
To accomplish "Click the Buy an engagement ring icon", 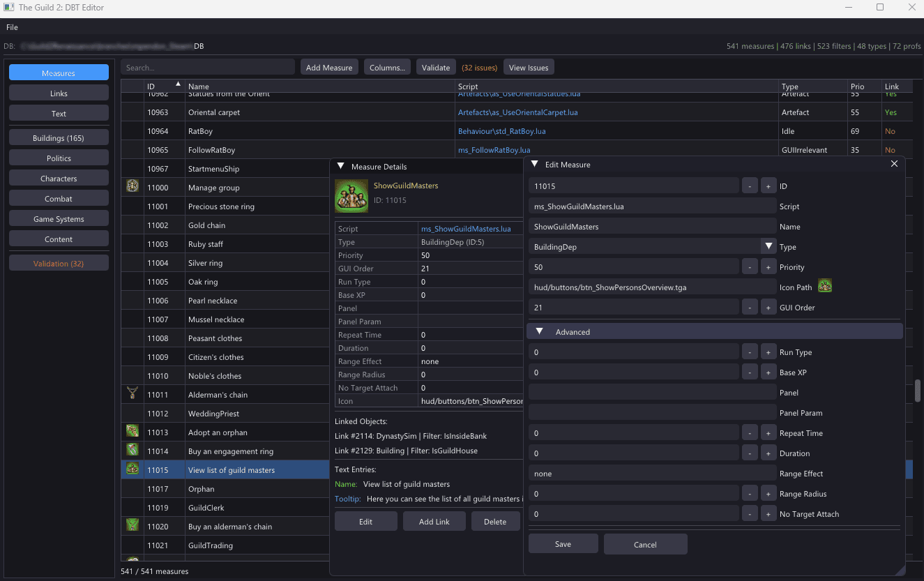I will click(132, 450).
